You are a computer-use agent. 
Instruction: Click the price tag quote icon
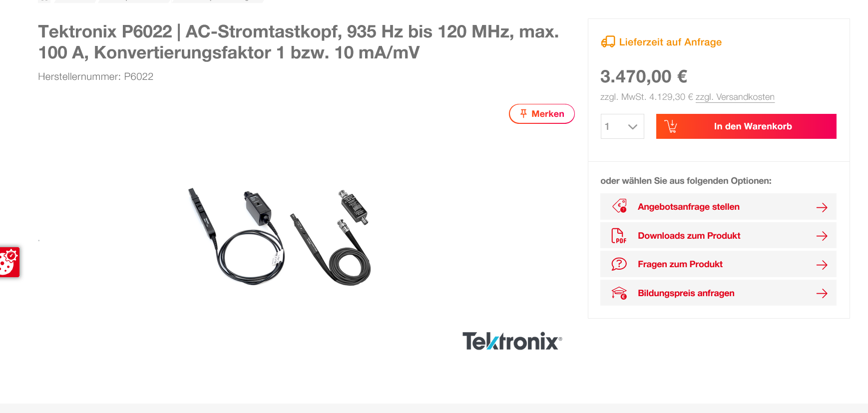(x=619, y=206)
